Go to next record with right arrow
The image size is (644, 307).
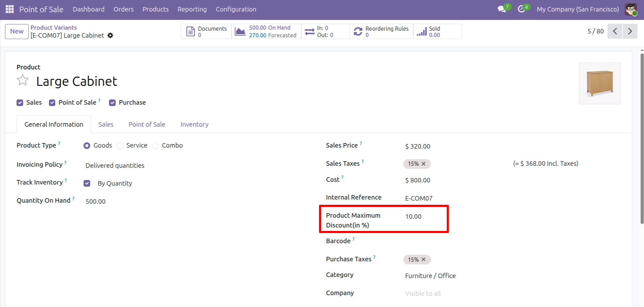630,31
